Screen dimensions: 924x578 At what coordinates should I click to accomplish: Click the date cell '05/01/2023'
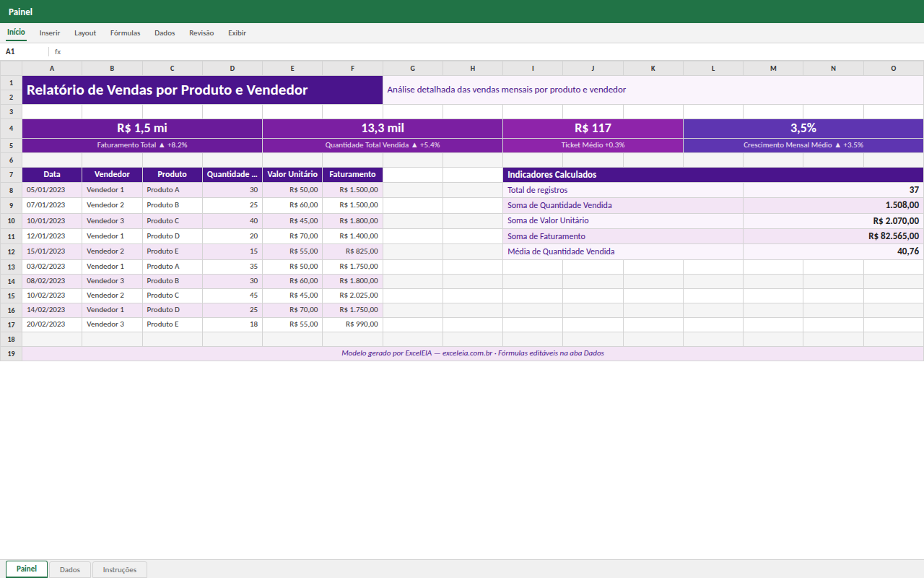click(52, 190)
